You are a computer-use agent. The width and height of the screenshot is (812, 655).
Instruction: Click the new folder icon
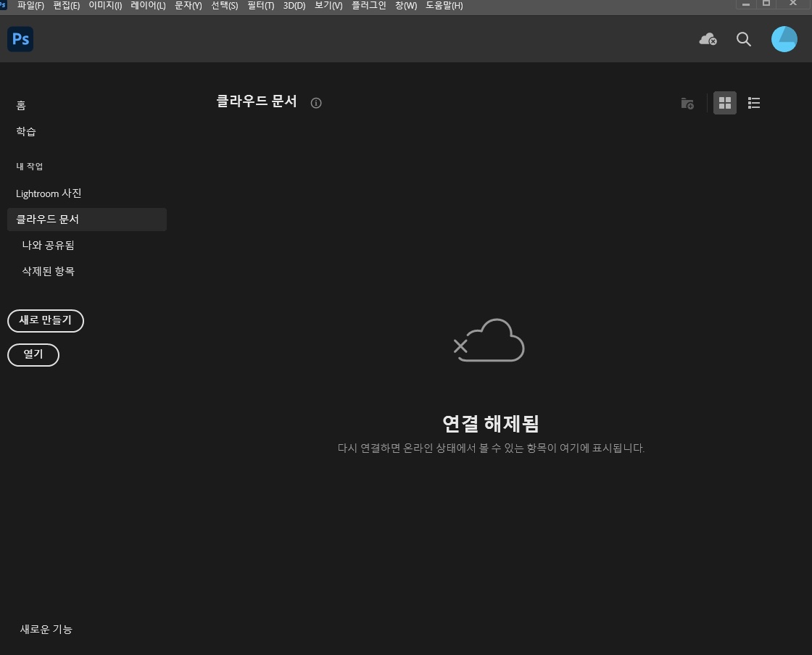coord(687,104)
